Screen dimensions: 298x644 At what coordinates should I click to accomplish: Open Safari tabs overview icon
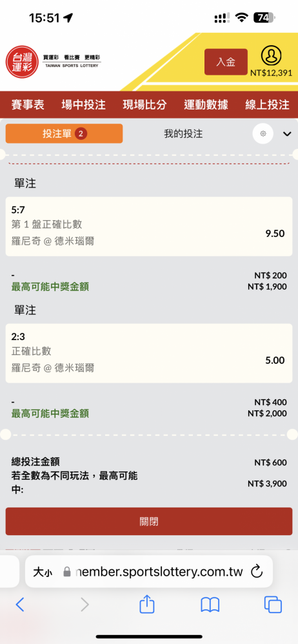click(273, 605)
